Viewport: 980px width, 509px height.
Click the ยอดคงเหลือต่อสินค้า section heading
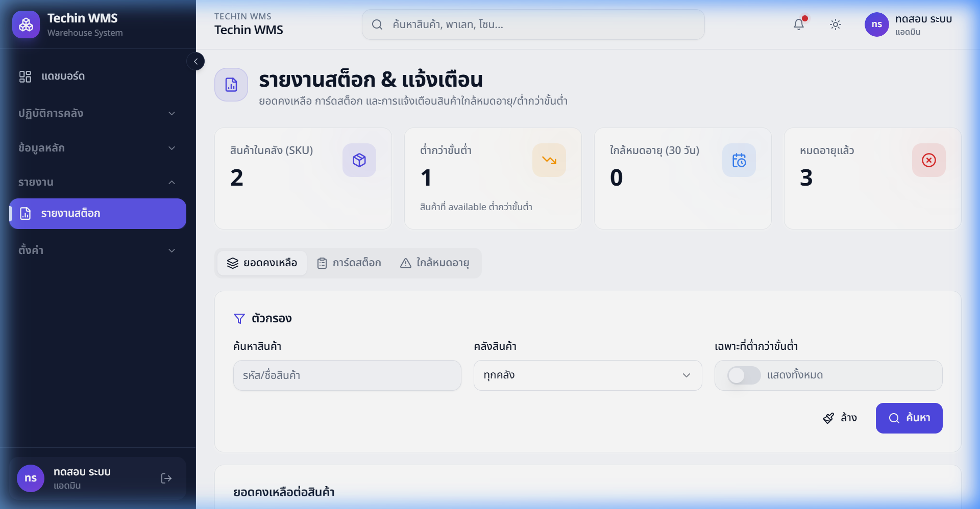[x=284, y=492]
